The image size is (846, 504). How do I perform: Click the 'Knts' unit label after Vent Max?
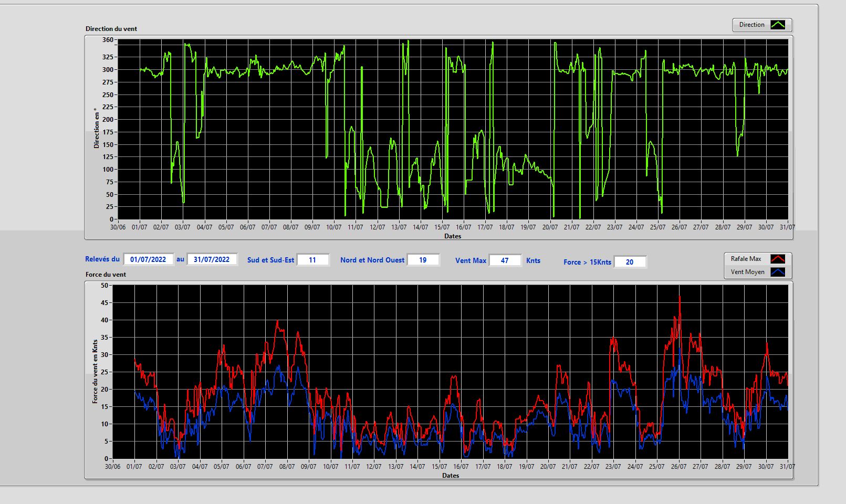(x=533, y=260)
